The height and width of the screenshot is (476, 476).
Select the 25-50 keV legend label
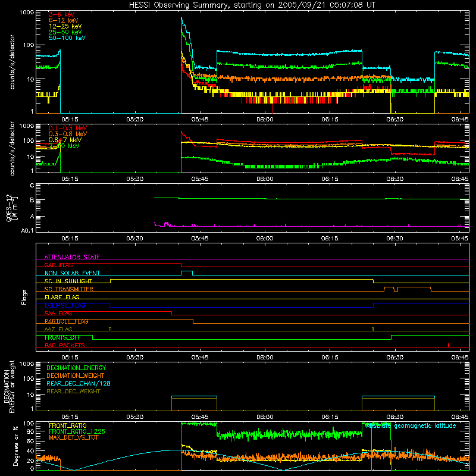(65, 32)
